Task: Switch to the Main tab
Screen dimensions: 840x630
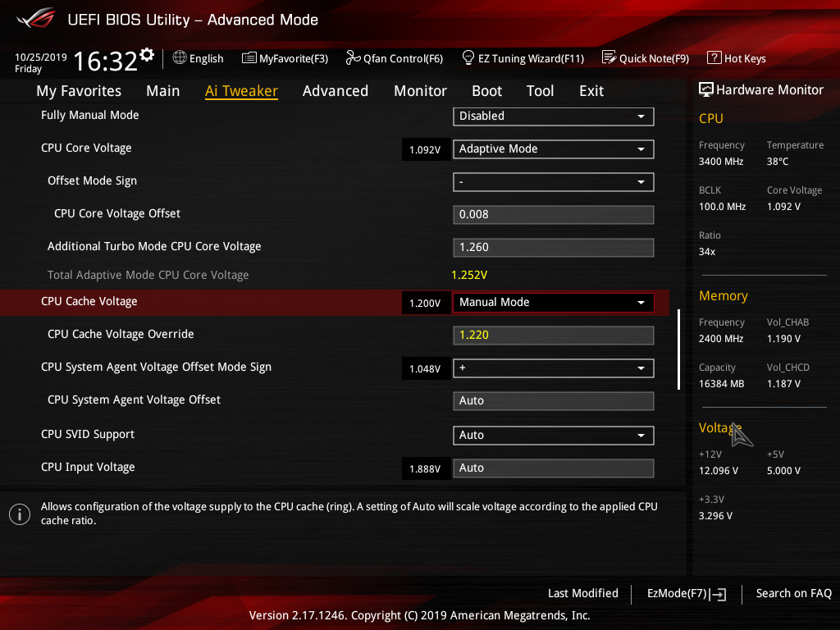Action: (163, 91)
